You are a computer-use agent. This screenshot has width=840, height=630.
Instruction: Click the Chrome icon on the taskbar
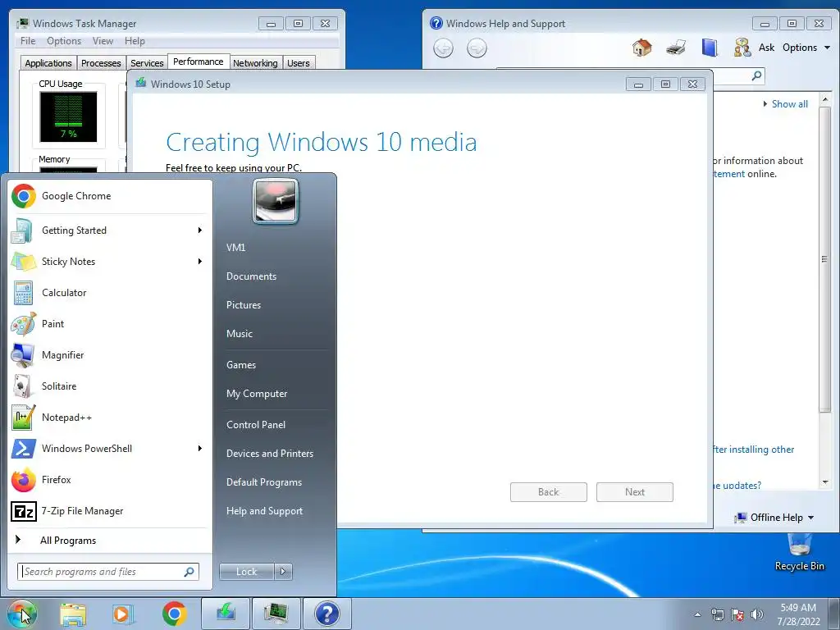(x=174, y=614)
